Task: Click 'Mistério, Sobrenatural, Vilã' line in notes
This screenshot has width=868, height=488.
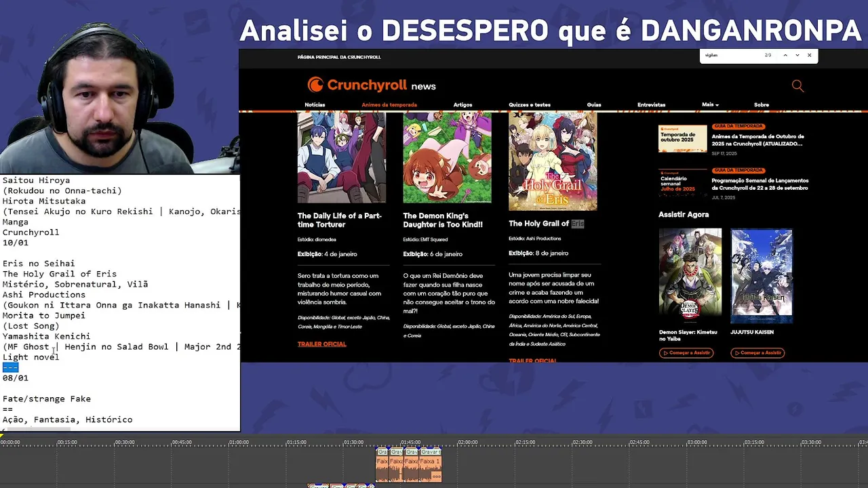Action: pos(75,285)
